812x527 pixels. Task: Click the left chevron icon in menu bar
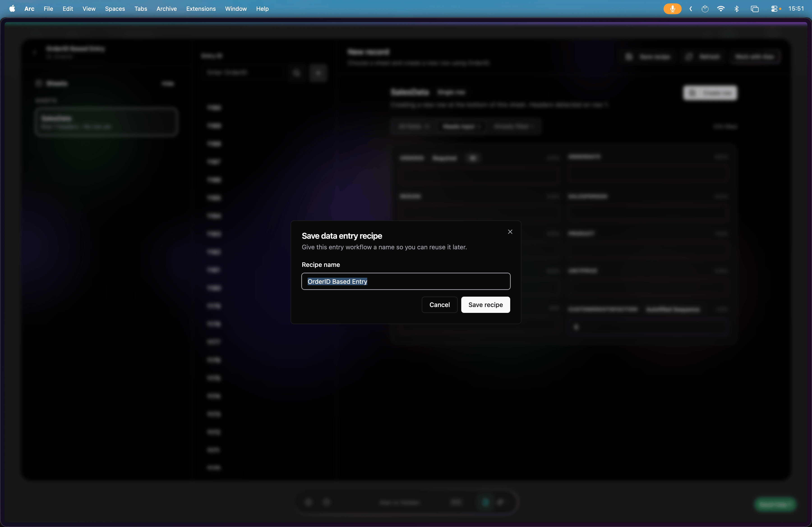[x=691, y=9]
